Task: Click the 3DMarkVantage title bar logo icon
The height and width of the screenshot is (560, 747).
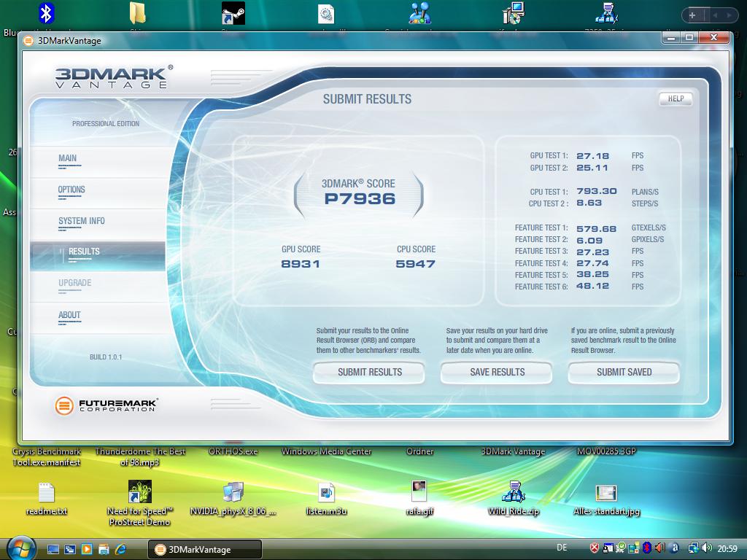Action: click(28, 41)
